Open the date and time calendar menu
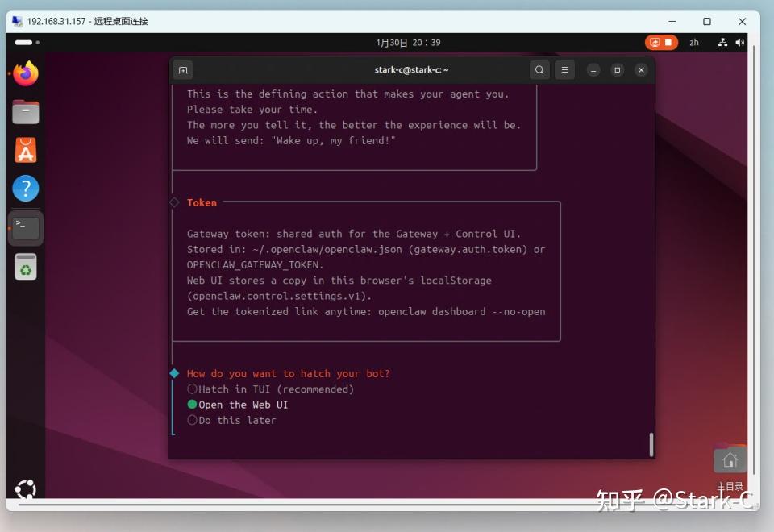Image resolution: width=774 pixels, height=532 pixels. (408, 43)
